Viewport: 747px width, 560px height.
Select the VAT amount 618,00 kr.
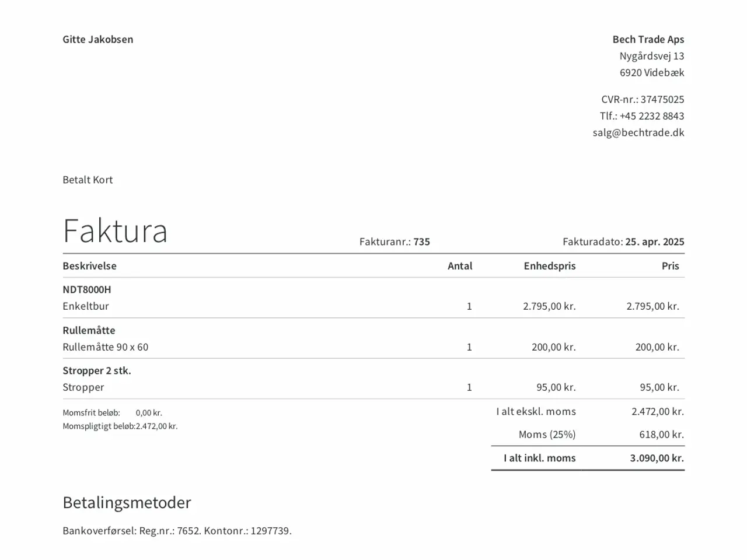[662, 435]
